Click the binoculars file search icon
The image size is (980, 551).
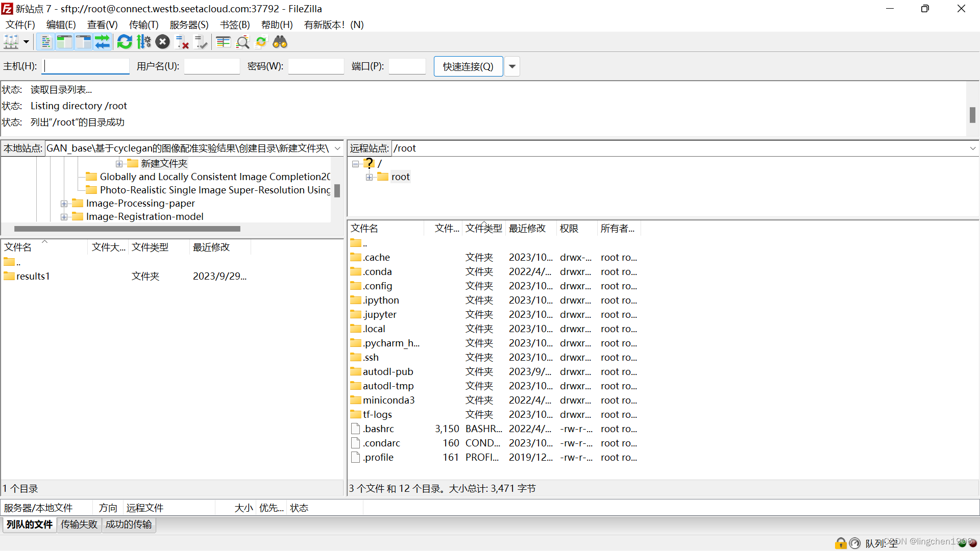280,42
